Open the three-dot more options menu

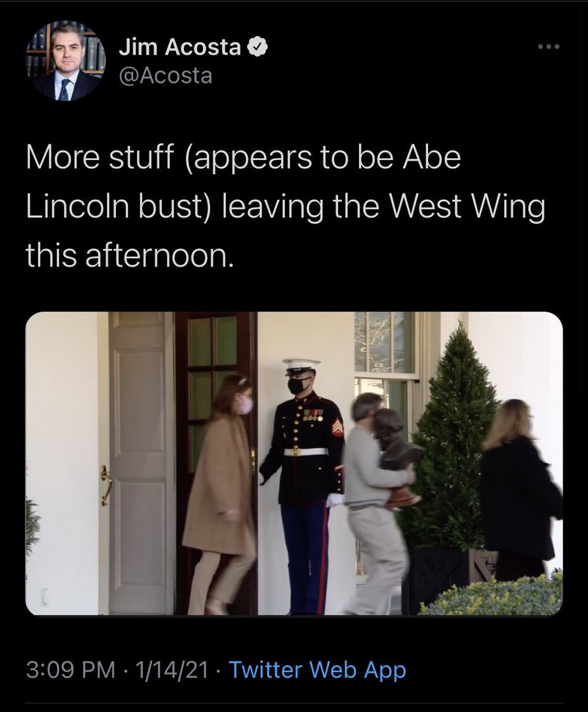(549, 46)
